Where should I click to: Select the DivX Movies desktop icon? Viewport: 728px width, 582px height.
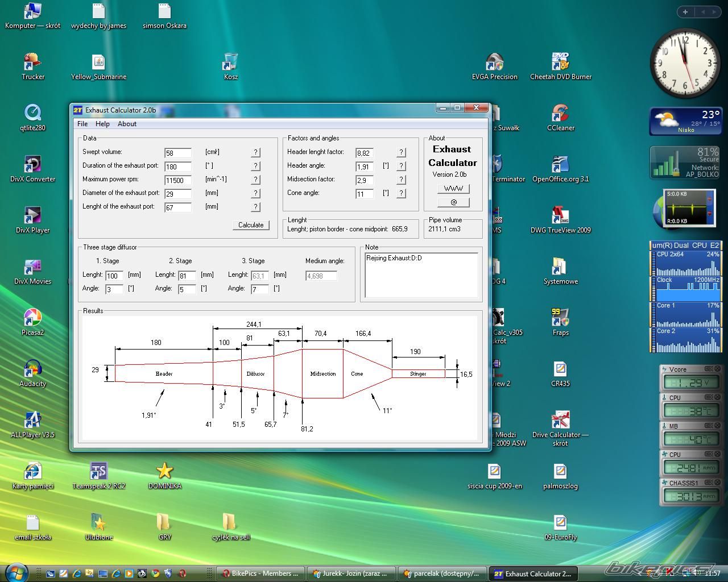click(33, 271)
